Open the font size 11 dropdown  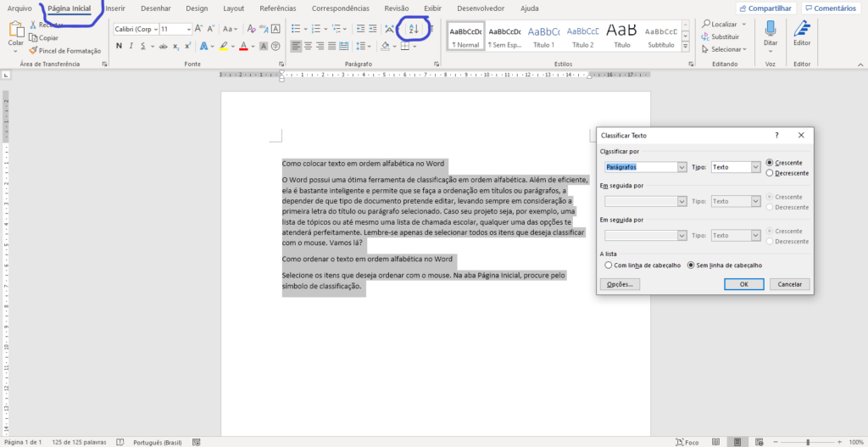[x=189, y=29]
